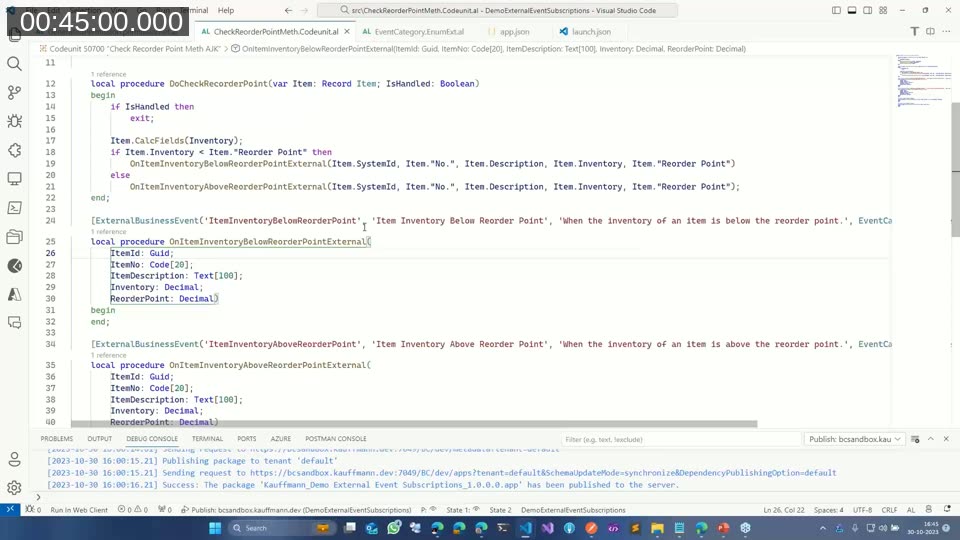This screenshot has width=960, height=540.
Task: Clear the output panel with the list icon
Action: pyautogui.click(x=915, y=439)
